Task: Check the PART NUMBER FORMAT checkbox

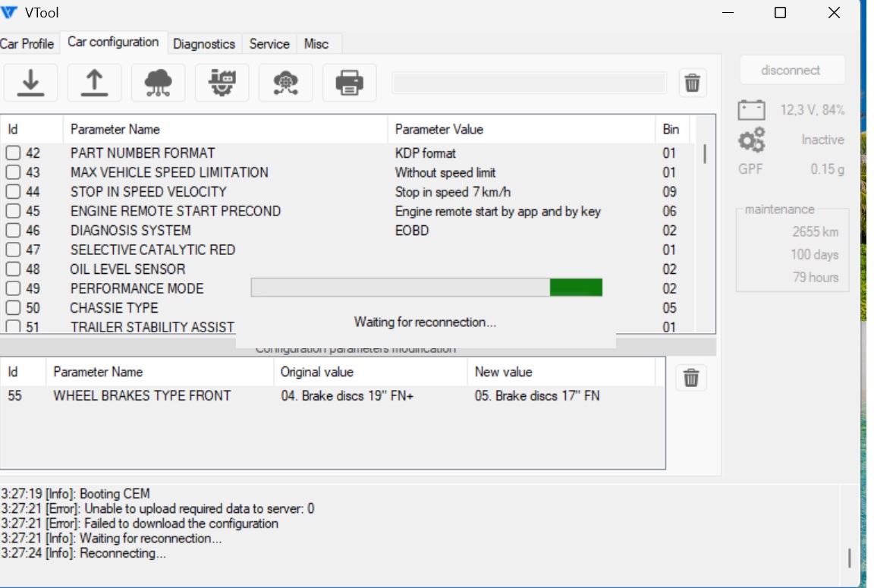Action: 13,153
